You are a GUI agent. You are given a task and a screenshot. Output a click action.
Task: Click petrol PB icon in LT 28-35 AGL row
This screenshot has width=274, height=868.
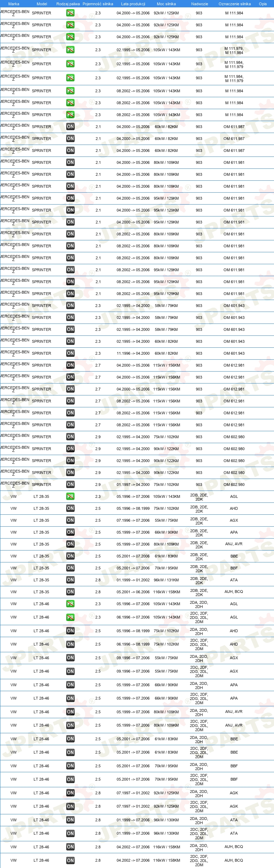tap(70, 496)
